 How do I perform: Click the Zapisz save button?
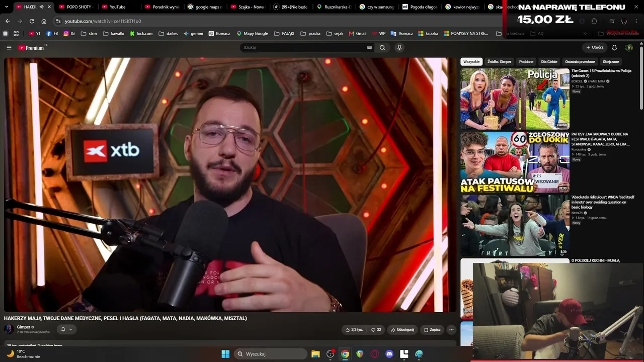[432, 330]
